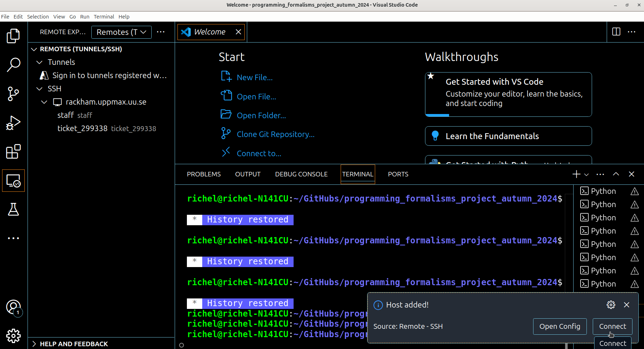The width and height of the screenshot is (644, 349).
Task: Open the Terminal menu
Action: point(104,16)
